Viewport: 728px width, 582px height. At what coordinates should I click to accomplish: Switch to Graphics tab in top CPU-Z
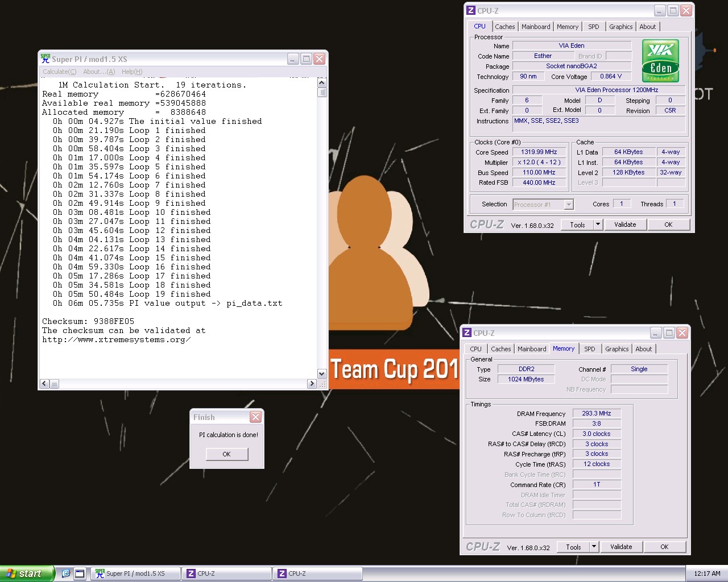pos(621,27)
